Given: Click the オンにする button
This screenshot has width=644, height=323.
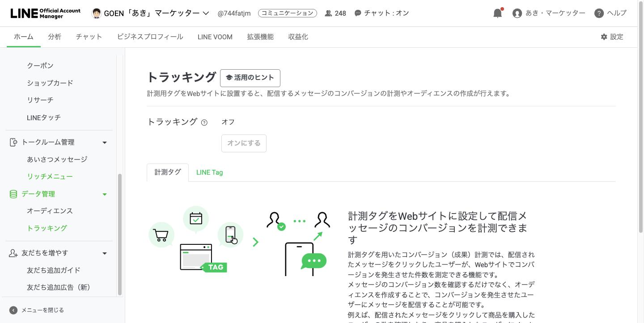Looking at the screenshot, I should pos(244,143).
